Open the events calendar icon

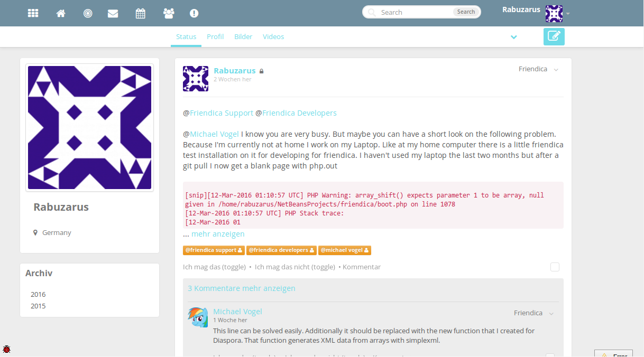[x=140, y=13]
